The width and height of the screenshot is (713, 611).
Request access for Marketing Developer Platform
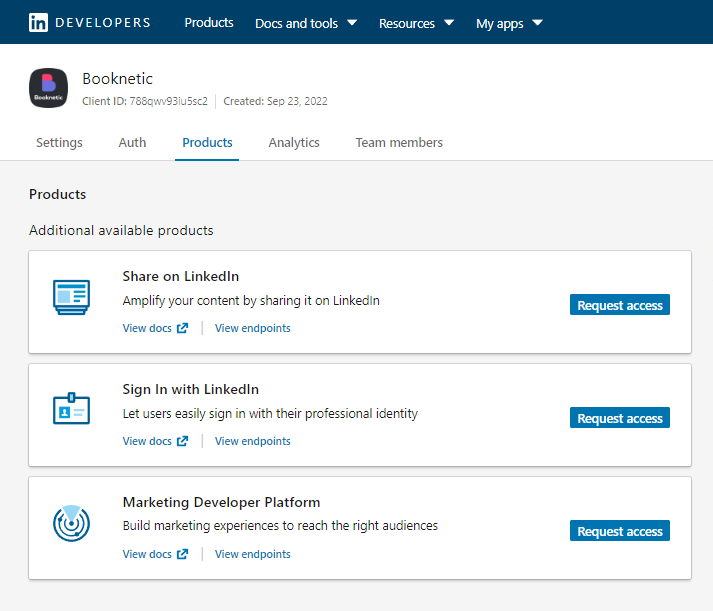click(x=619, y=531)
